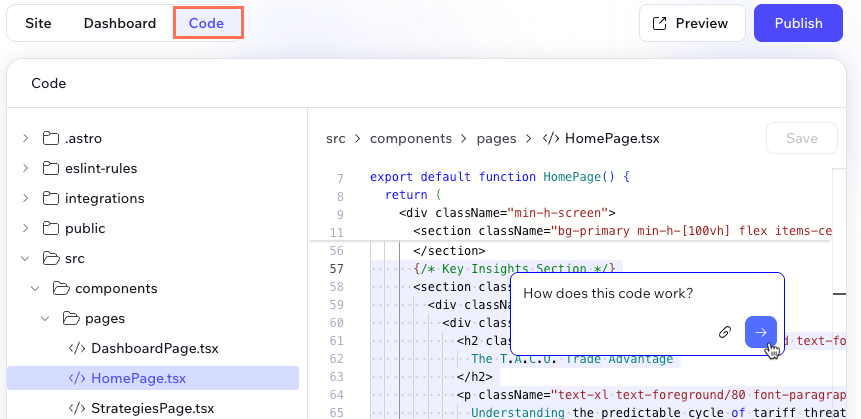This screenshot has height=419, width=861.
Task: Click HomePage.tsx in the breadcrumb
Action: click(612, 138)
